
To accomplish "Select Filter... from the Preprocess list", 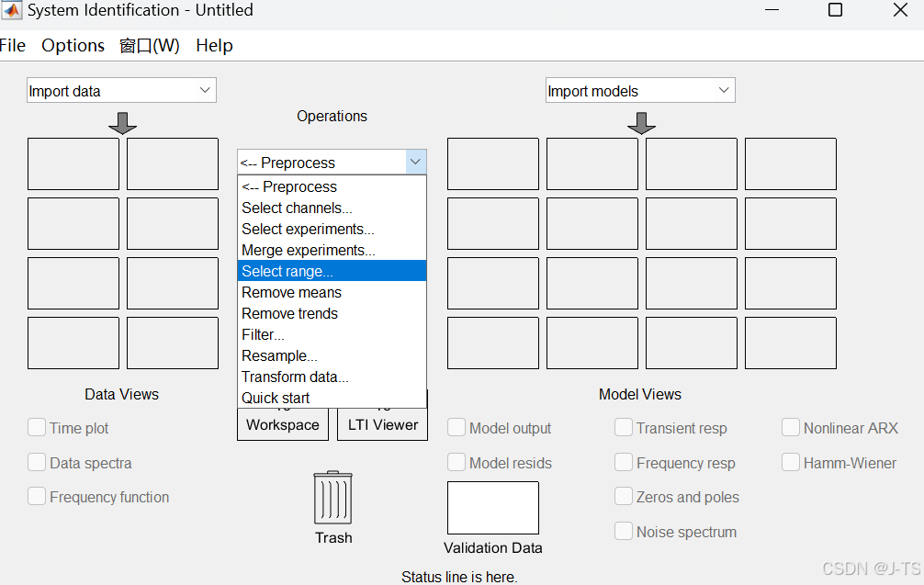I will click(332, 334).
